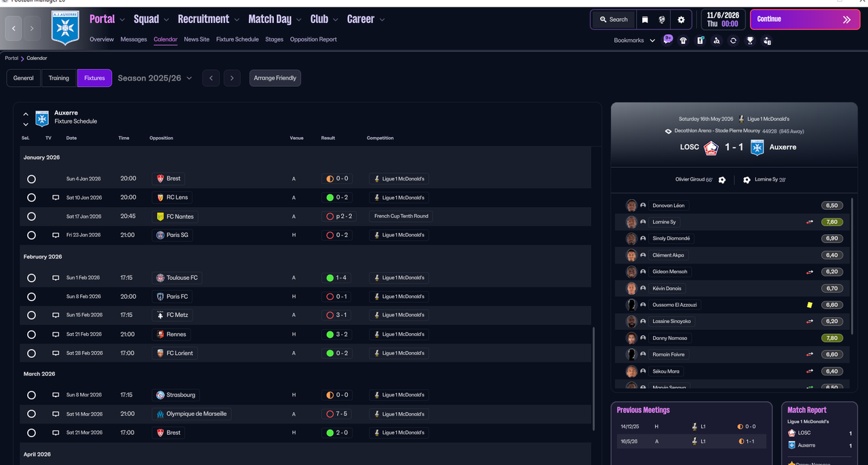This screenshot has width=868, height=465.
Task: Select the FC Nantes fixture circle
Action: pos(31,217)
